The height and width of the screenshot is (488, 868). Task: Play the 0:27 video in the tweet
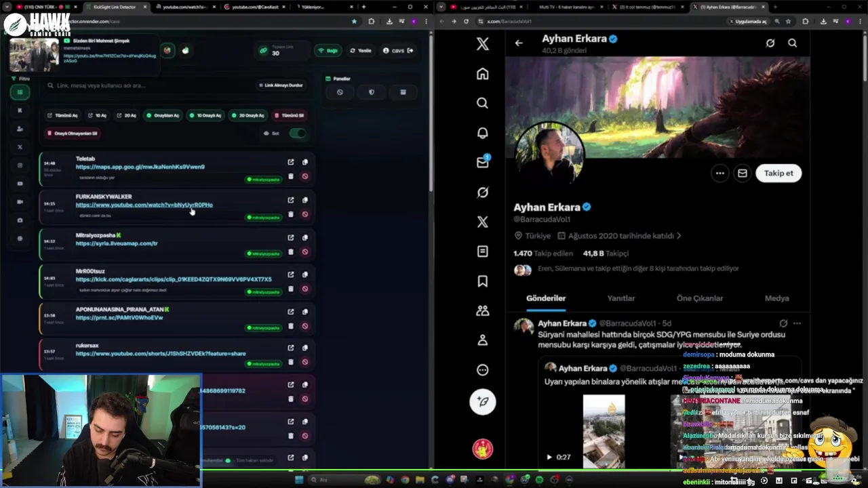[x=549, y=457]
